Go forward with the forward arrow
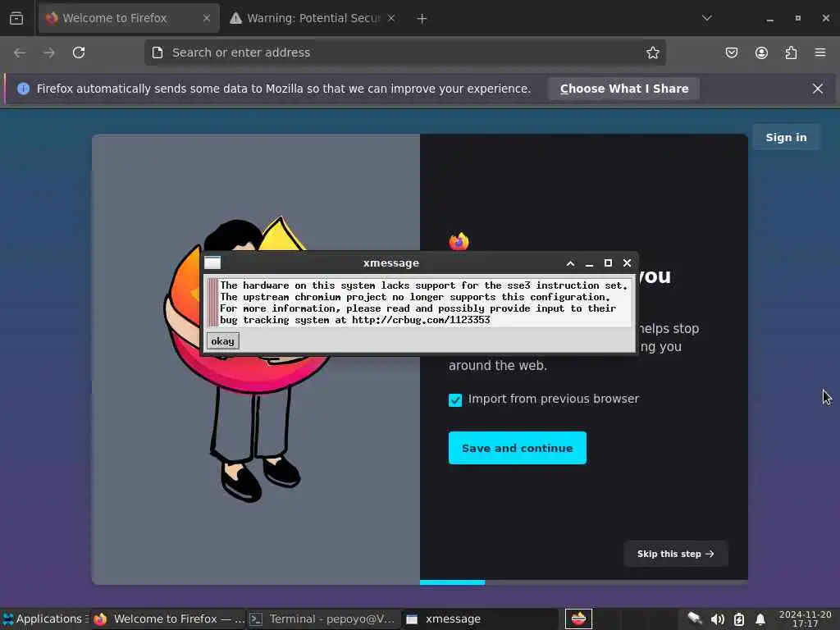 (48, 52)
